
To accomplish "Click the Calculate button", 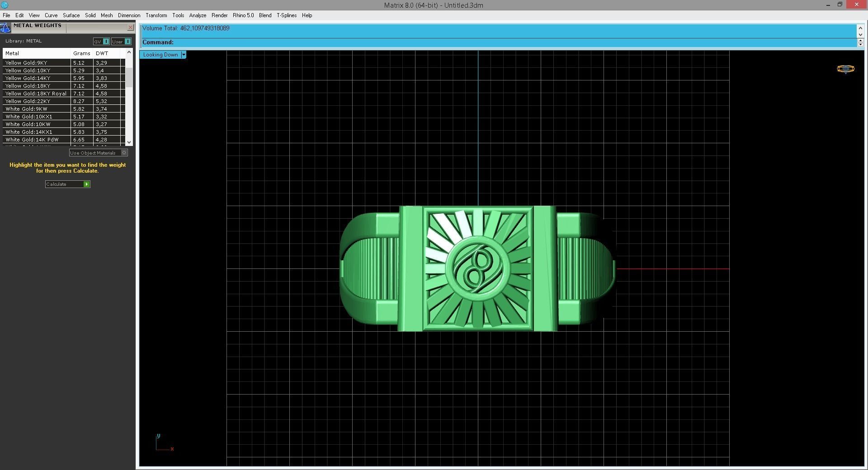I will point(67,184).
